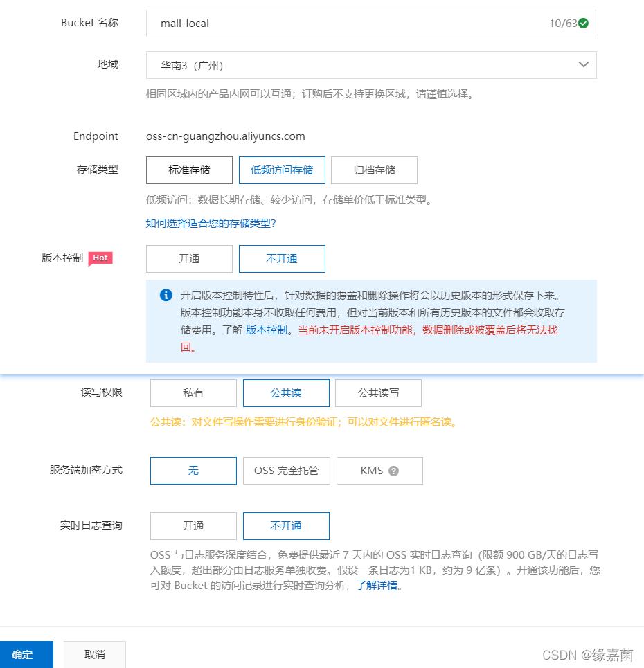This screenshot has width=644, height=668.
Task: Select 低频访问存储 storage type
Action: pos(282,170)
